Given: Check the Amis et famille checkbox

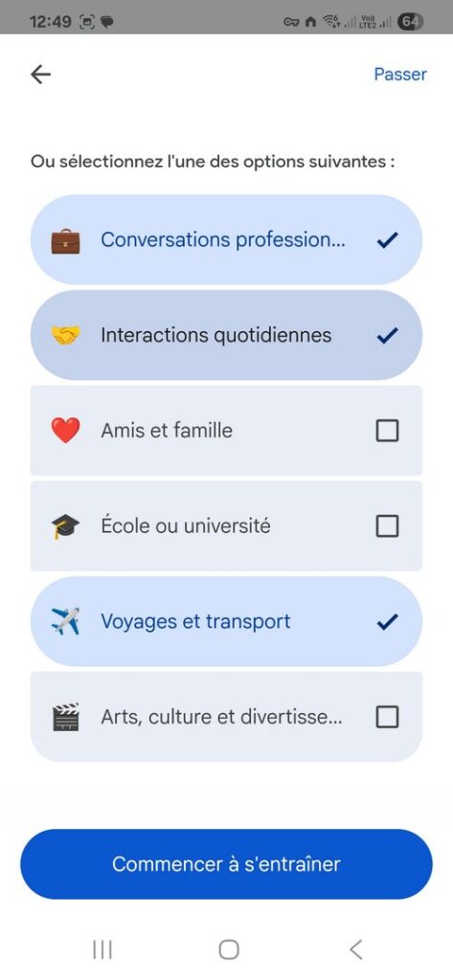Looking at the screenshot, I should coord(387,431).
